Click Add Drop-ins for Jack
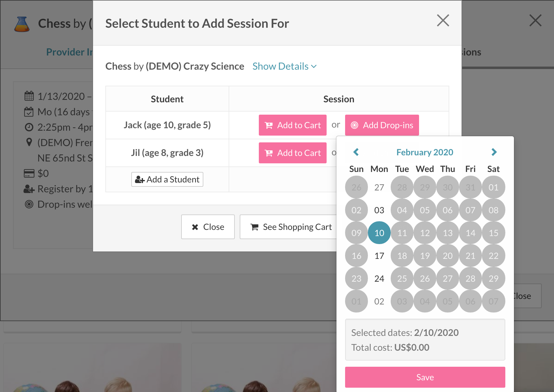The width and height of the screenshot is (554, 392). click(x=382, y=125)
